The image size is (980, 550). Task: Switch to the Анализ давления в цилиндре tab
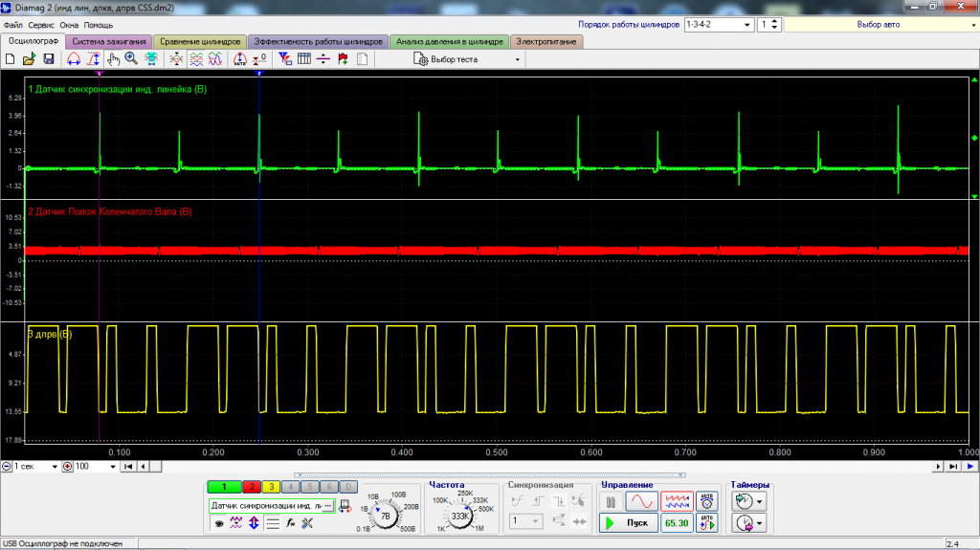(x=450, y=41)
